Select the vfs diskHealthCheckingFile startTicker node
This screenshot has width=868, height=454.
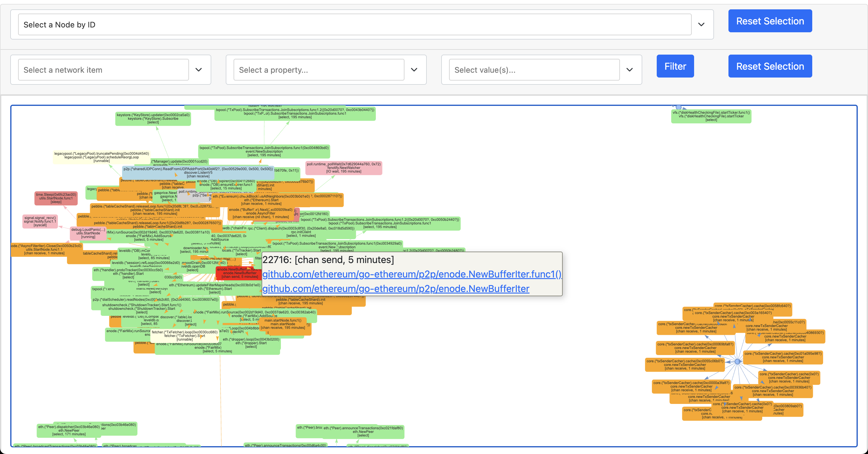(711, 116)
